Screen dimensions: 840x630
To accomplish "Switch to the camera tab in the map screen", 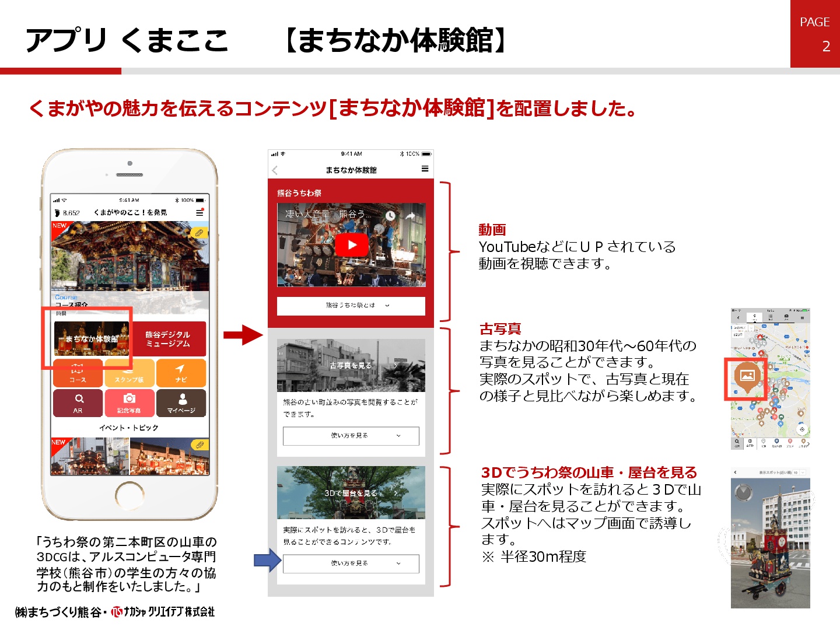I will pos(786,317).
